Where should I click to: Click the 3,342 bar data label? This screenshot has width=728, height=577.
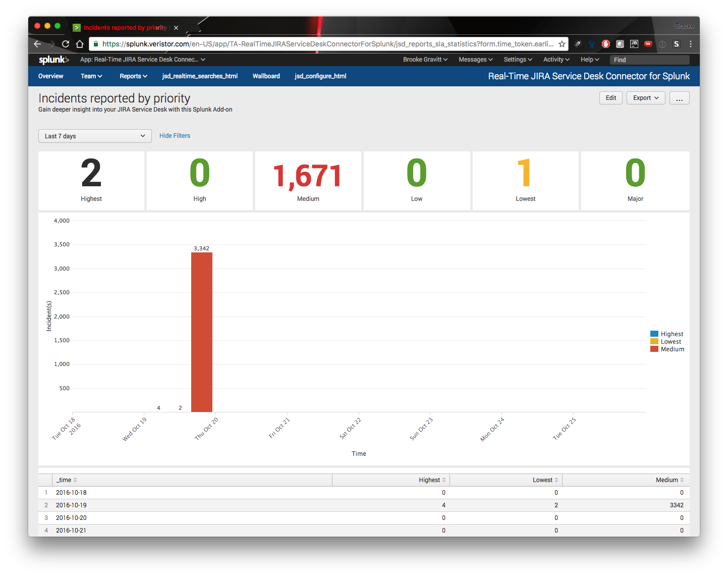pyautogui.click(x=201, y=248)
